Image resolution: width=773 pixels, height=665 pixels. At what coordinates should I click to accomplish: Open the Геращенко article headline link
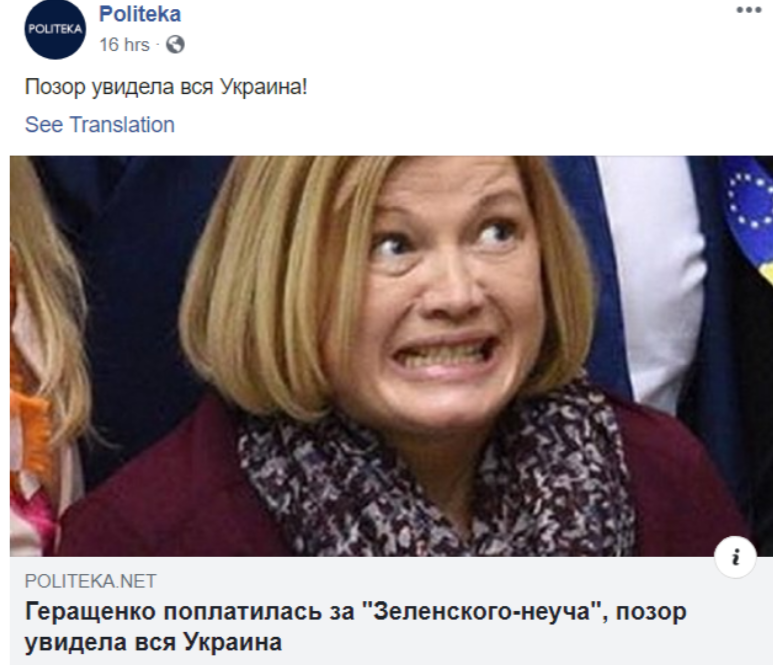[x=355, y=627]
